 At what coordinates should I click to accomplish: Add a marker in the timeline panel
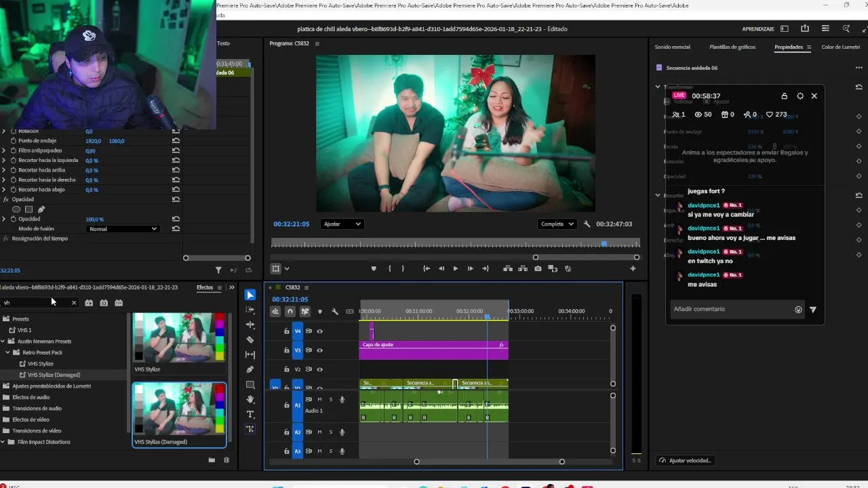[x=320, y=312]
